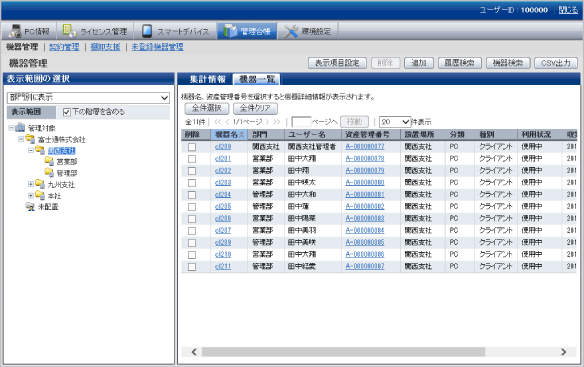This screenshot has width=584, height=367.
Task: Check the delete box for cl211
Action: [192, 267]
